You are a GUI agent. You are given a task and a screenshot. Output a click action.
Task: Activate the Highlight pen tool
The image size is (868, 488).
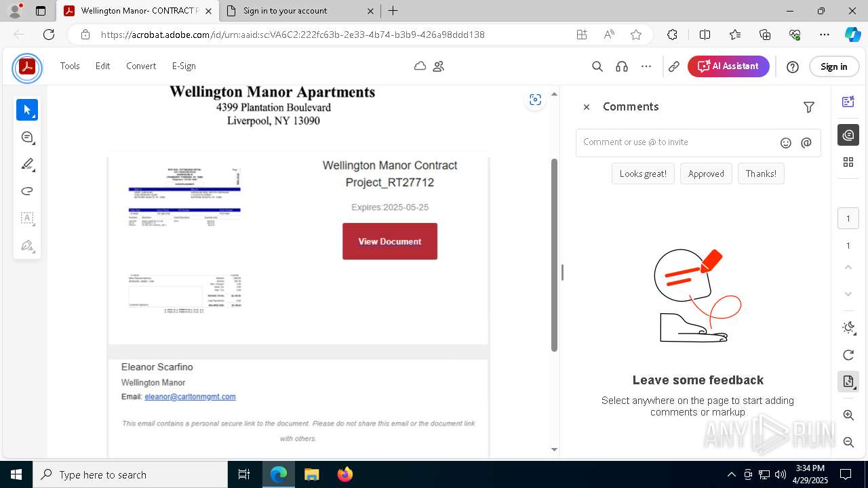click(27, 164)
